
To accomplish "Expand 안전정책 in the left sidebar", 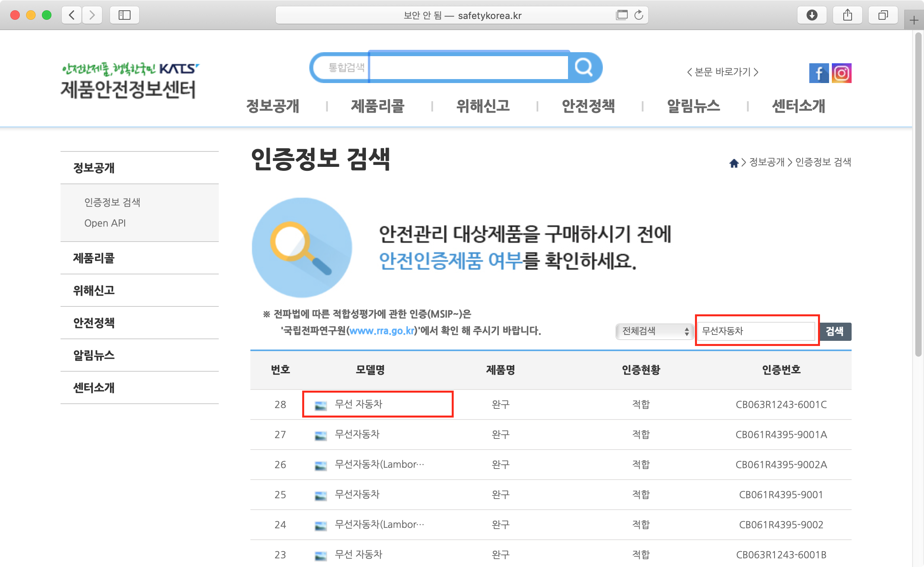I will pyautogui.click(x=94, y=323).
